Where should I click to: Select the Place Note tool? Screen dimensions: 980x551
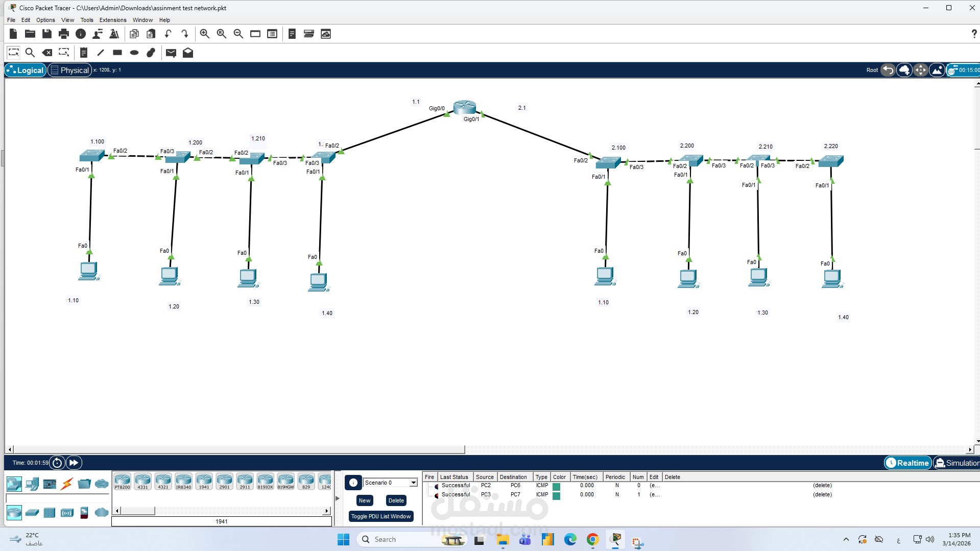point(83,52)
